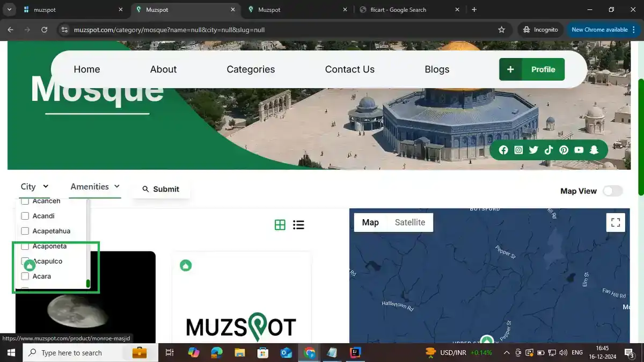Open the About page
Viewport: 644px width, 362px height.
point(163,69)
